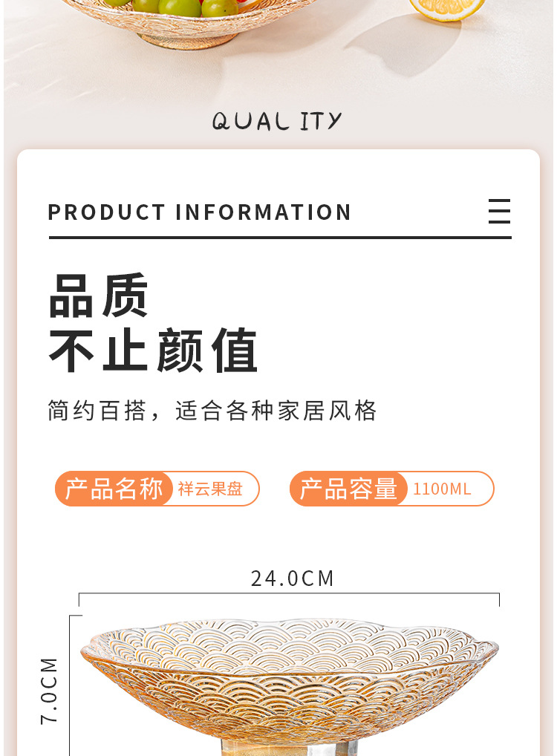This screenshot has width=557, height=756.
Task: Click the 不止颜值 headline text
Action: pyautogui.click(x=153, y=350)
